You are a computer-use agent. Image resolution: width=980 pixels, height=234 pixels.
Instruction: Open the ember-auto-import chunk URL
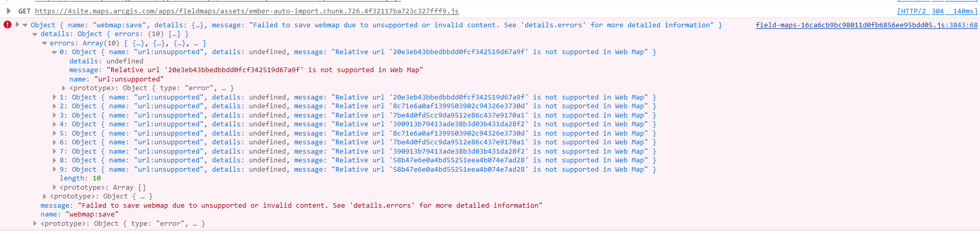click(x=246, y=11)
